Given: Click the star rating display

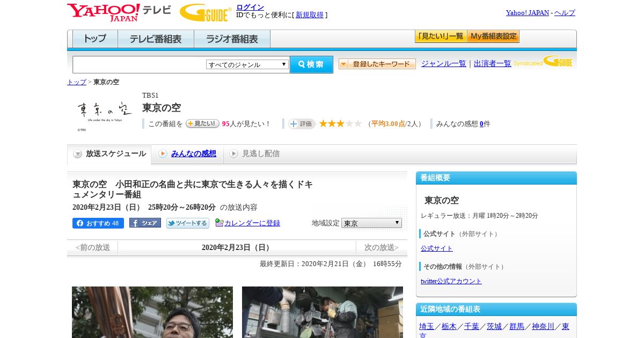Looking at the screenshot, I should tap(340, 123).
